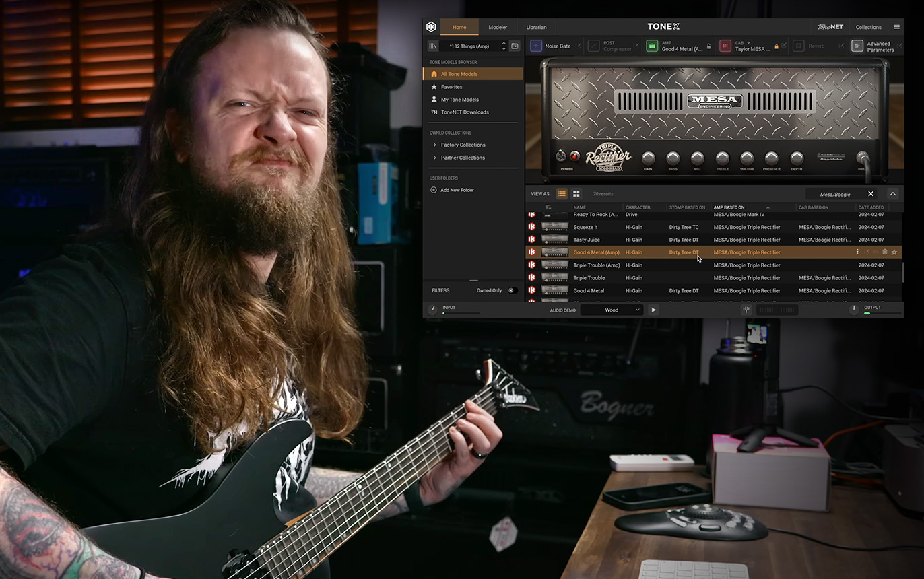Screen dimensions: 924x579
Task: Show info for the highlighted tone model
Action: pyautogui.click(x=857, y=252)
